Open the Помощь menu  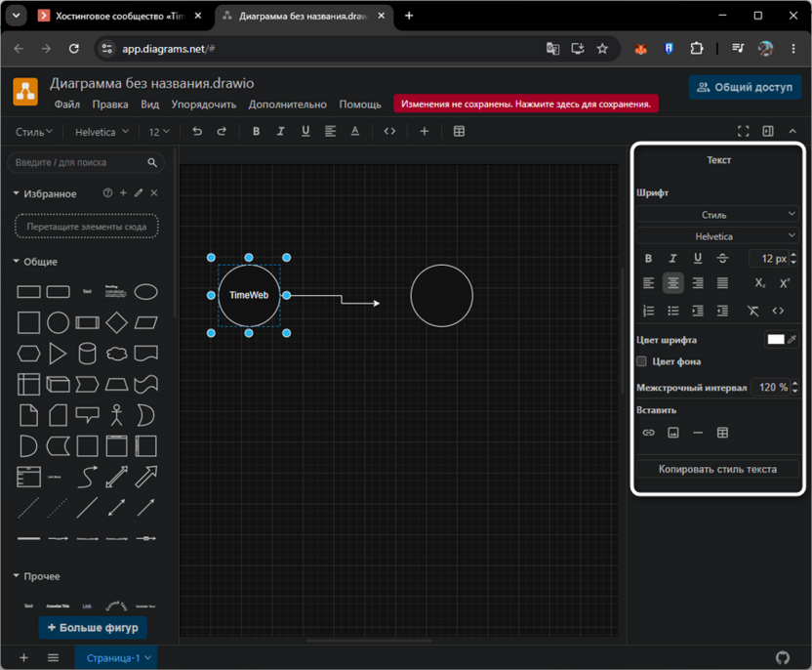360,105
